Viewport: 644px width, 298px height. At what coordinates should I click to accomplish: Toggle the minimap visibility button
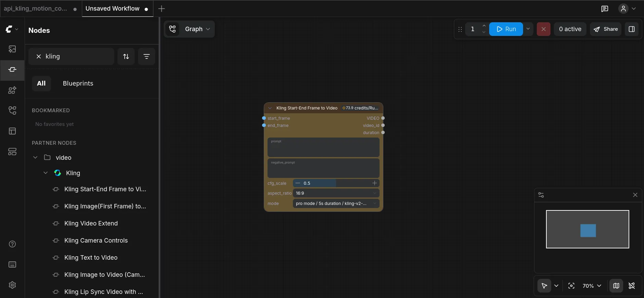coord(616,286)
